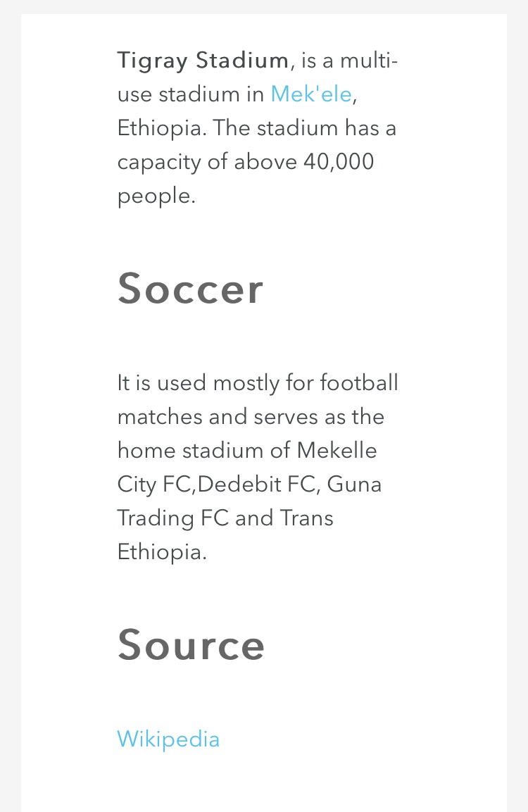Viewport: 528px width, 812px height.
Task: Click the word 'capacity' in the first paragraph
Action: (x=159, y=163)
